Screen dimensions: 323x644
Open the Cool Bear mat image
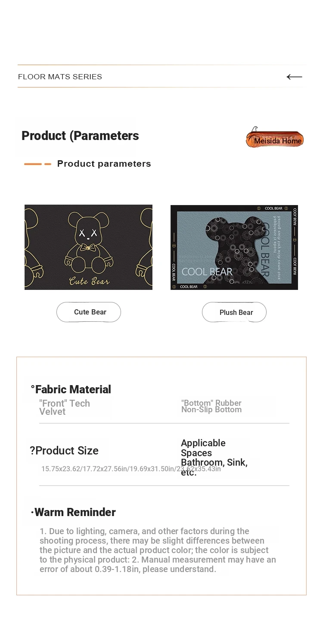[234, 247]
